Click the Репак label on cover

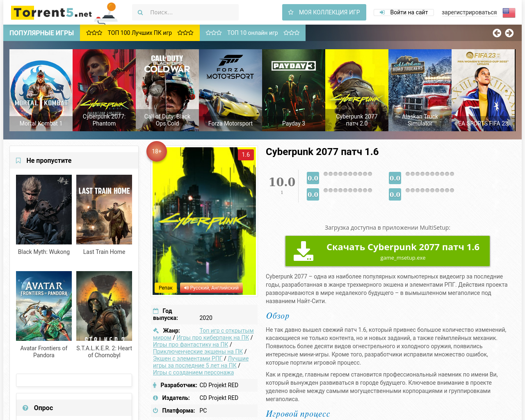(166, 288)
